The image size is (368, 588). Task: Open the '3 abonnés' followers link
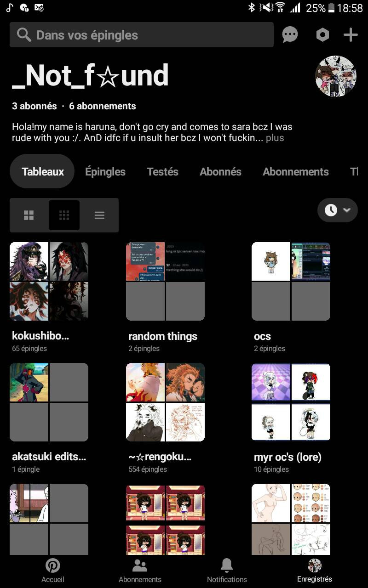click(x=34, y=106)
